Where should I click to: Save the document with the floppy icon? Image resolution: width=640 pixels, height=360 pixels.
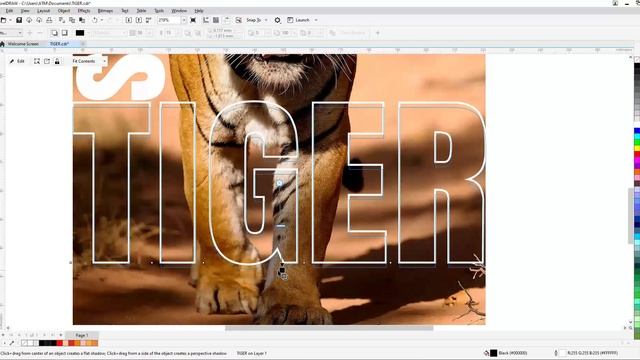point(19,20)
